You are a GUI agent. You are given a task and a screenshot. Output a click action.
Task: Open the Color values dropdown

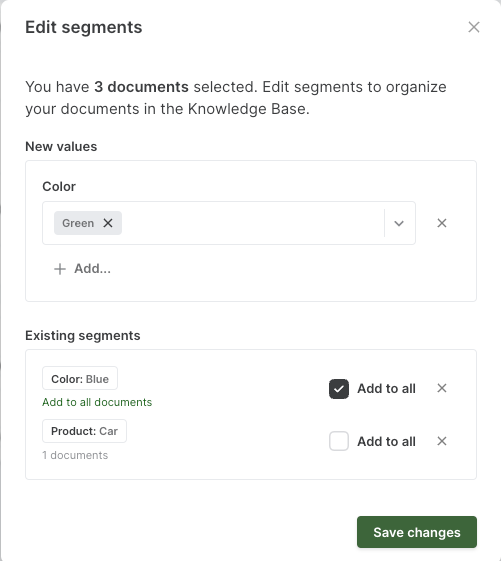point(399,223)
